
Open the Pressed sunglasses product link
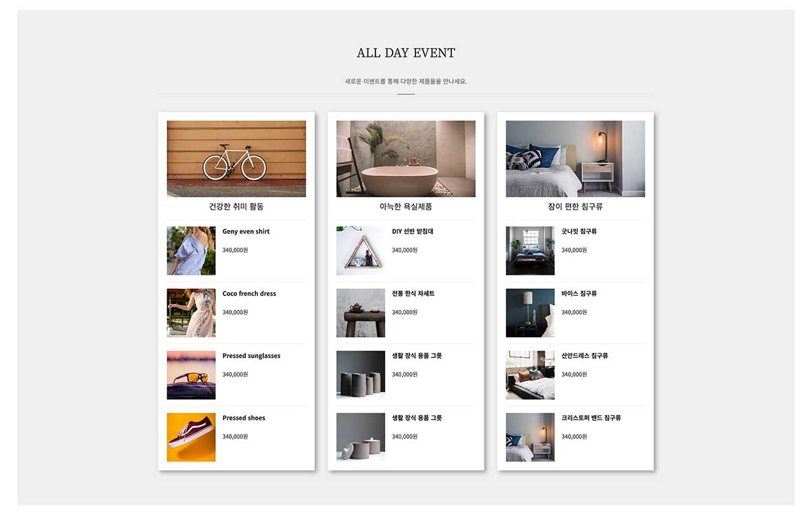pos(251,356)
